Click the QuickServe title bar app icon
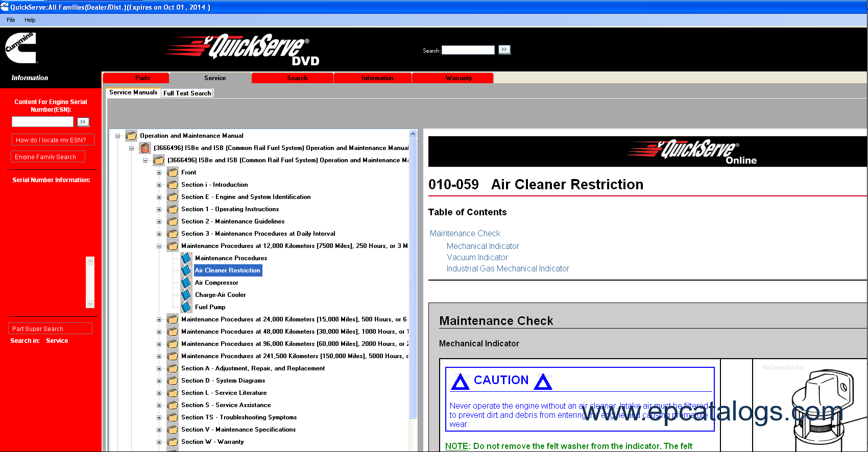 (x=5, y=7)
